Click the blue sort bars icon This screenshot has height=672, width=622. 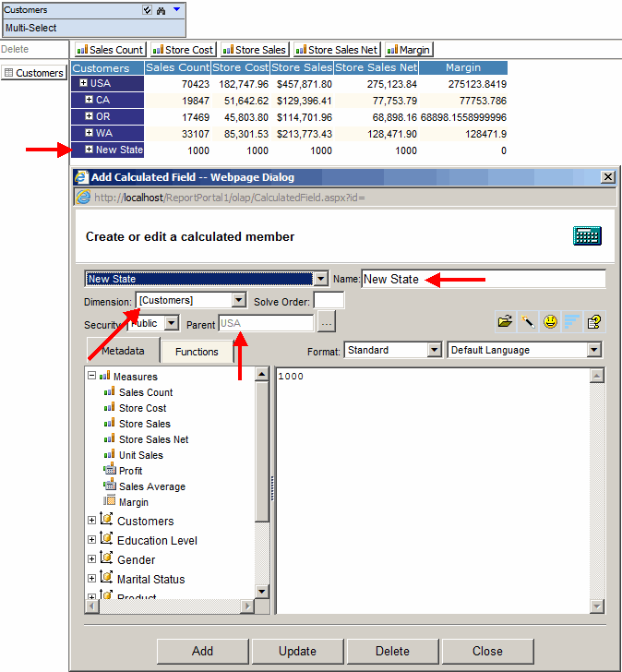(x=572, y=321)
